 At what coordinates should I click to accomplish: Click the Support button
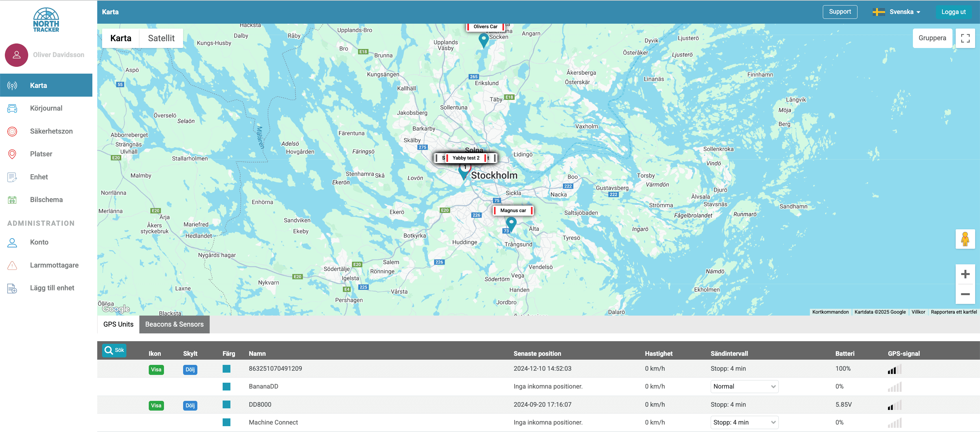pyautogui.click(x=840, y=12)
